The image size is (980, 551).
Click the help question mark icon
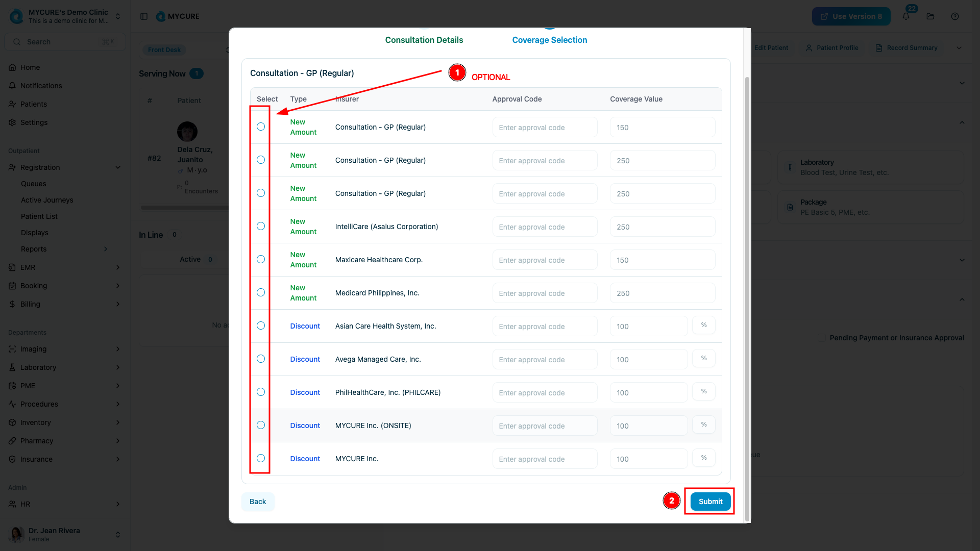tap(955, 16)
